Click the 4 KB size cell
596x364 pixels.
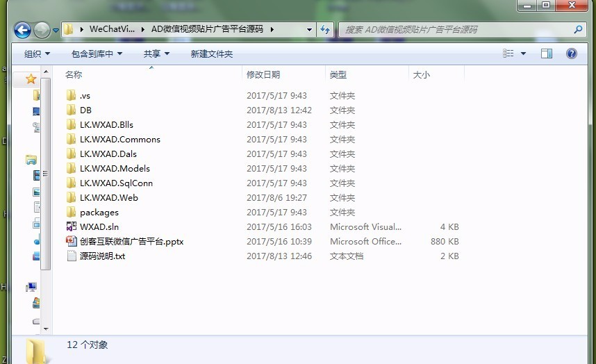click(x=449, y=227)
